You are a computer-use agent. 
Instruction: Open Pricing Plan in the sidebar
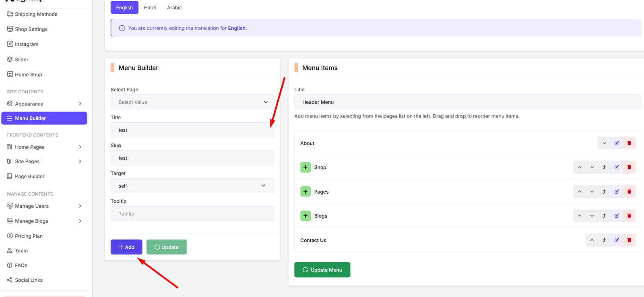[x=29, y=236]
